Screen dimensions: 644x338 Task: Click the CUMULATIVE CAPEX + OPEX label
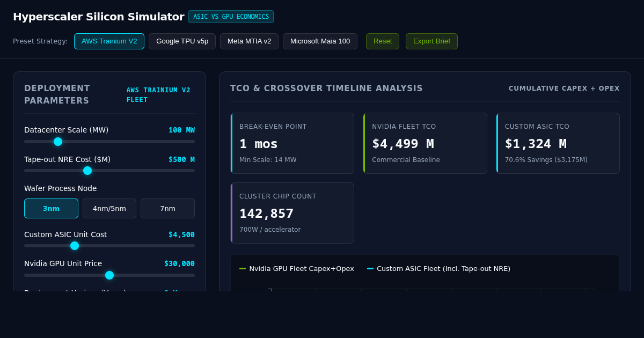564,89
